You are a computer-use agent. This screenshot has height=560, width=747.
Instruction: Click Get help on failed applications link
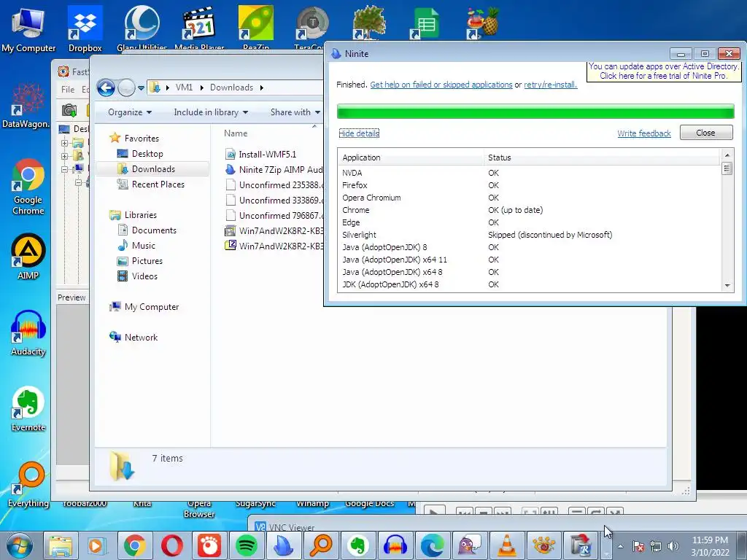point(441,85)
